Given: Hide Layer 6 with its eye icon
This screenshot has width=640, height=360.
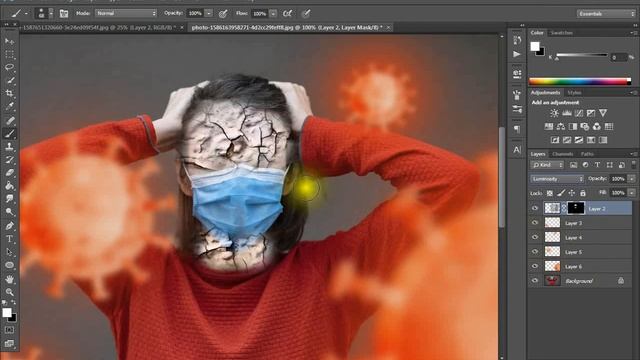Looking at the screenshot, I should (535, 266).
